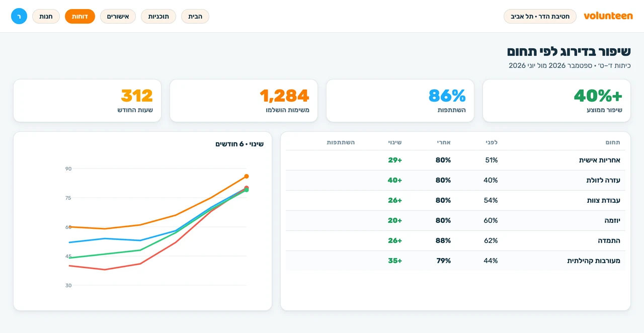644x333 pixels.
Task: Click the 88% after value
Action: click(x=443, y=240)
